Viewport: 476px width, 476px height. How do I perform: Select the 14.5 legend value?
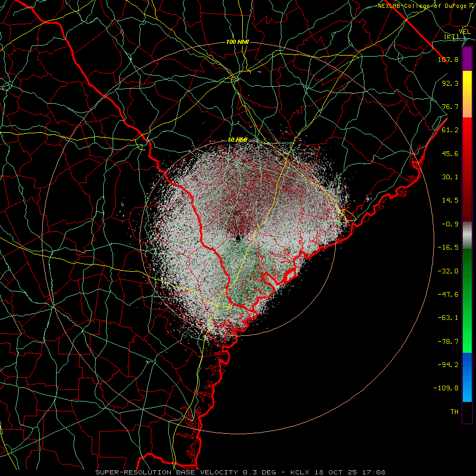(x=450, y=200)
